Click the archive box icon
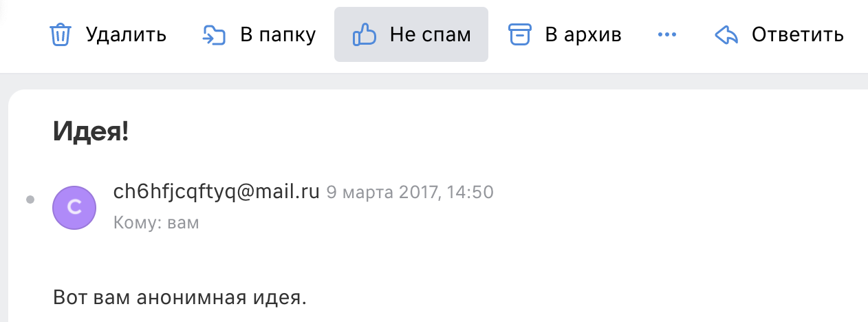Screen dimensions: 868x322 pos(520,34)
